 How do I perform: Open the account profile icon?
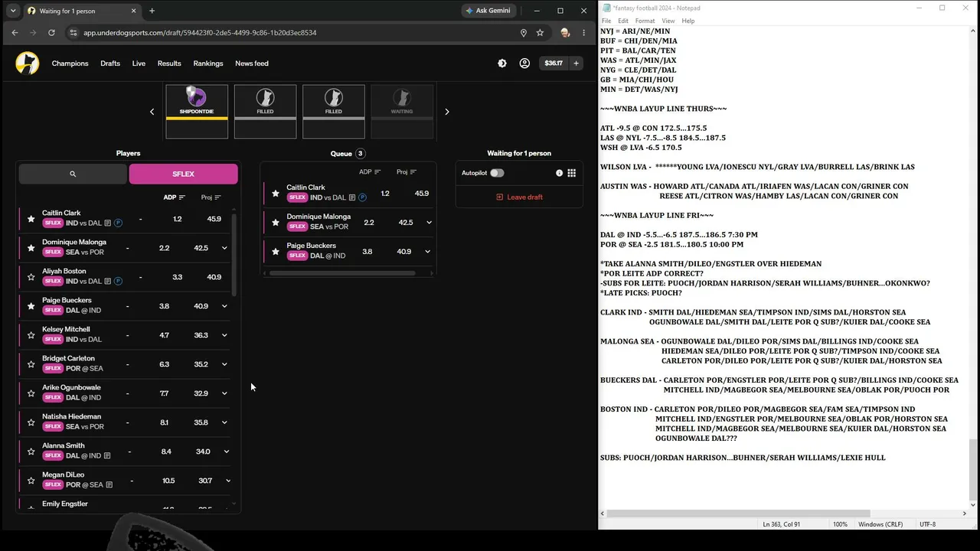524,64
